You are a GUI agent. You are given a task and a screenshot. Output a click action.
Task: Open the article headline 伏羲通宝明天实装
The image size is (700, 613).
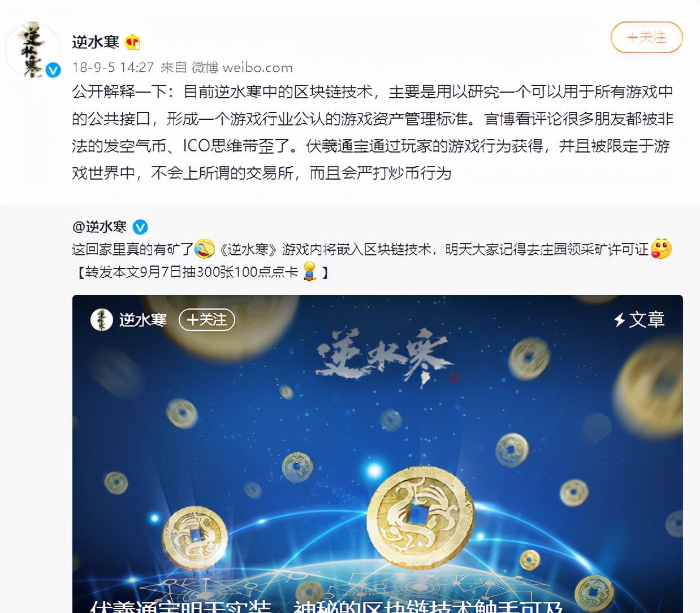coord(326,607)
